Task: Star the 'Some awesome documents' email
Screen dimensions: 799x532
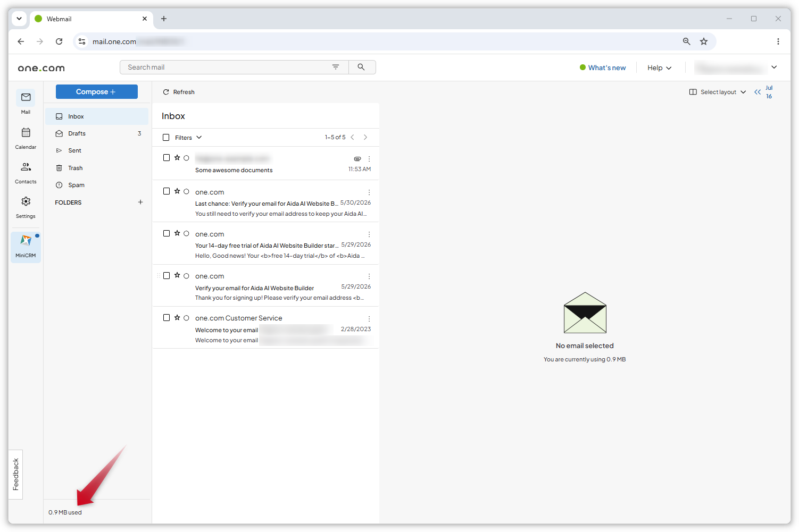Action: click(x=177, y=158)
